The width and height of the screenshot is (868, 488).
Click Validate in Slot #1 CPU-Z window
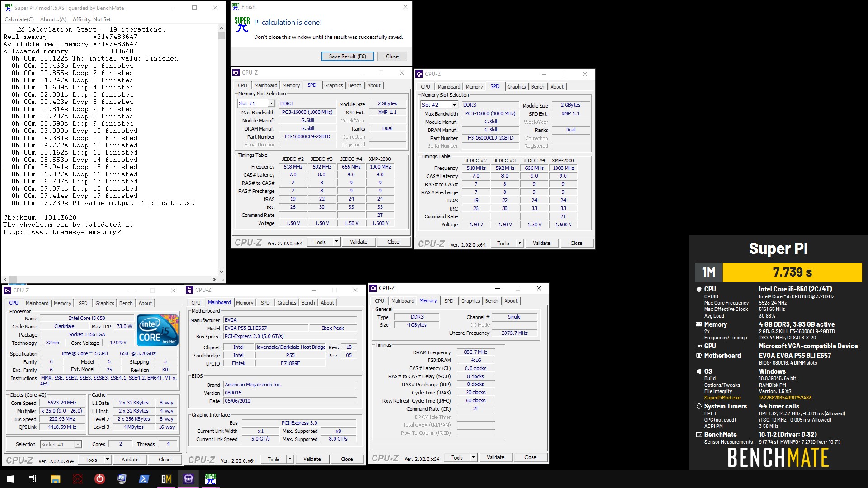[359, 242]
